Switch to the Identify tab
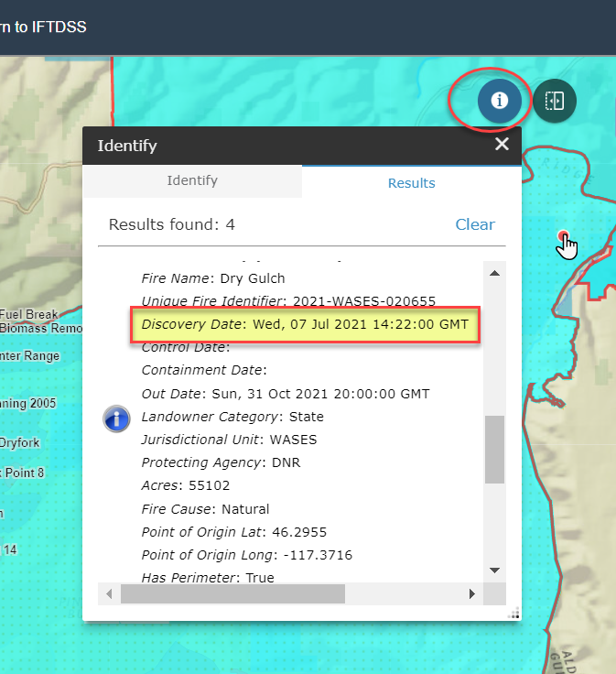Screen dimensions: 616x674 [192, 180]
